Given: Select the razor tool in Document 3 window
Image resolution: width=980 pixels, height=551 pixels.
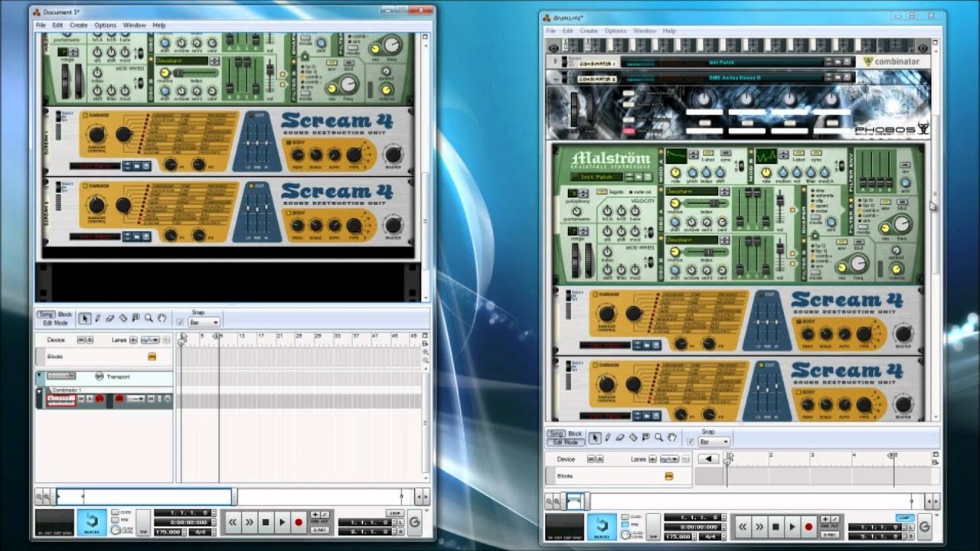Looking at the screenshot, I should [123, 318].
